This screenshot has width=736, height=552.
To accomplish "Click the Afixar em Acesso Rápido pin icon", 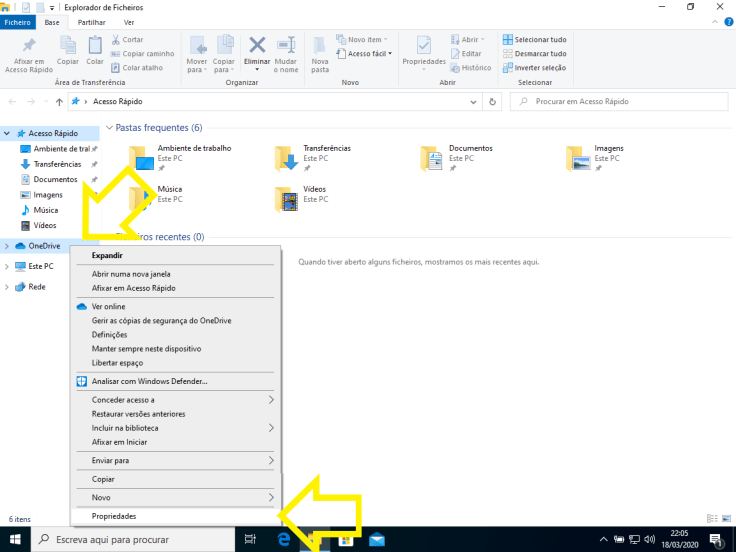I will 29,46.
